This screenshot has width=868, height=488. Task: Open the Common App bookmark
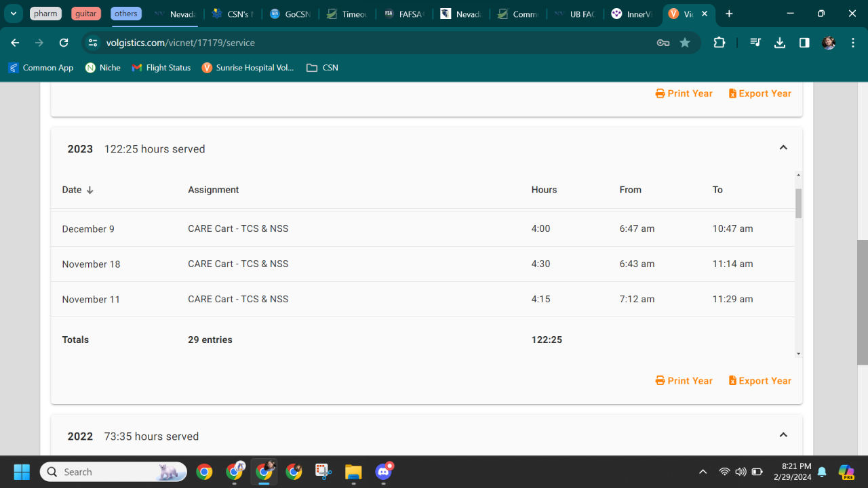(41, 68)
